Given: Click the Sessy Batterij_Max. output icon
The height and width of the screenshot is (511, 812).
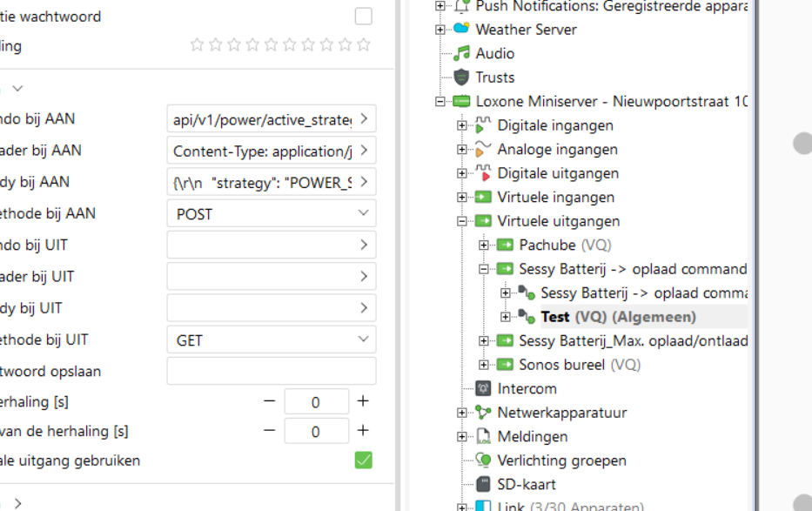Looking at the screenshot, I should click(x=505, y=340).
